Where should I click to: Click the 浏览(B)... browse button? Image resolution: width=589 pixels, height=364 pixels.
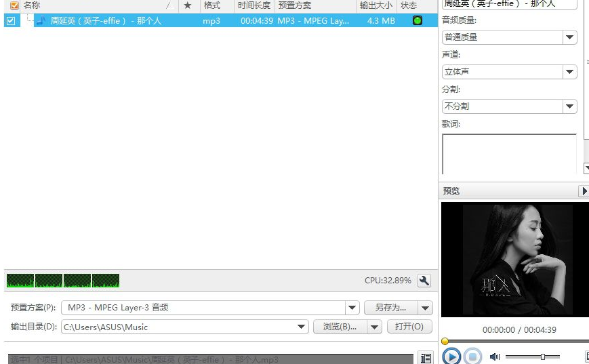coord(340,327)
